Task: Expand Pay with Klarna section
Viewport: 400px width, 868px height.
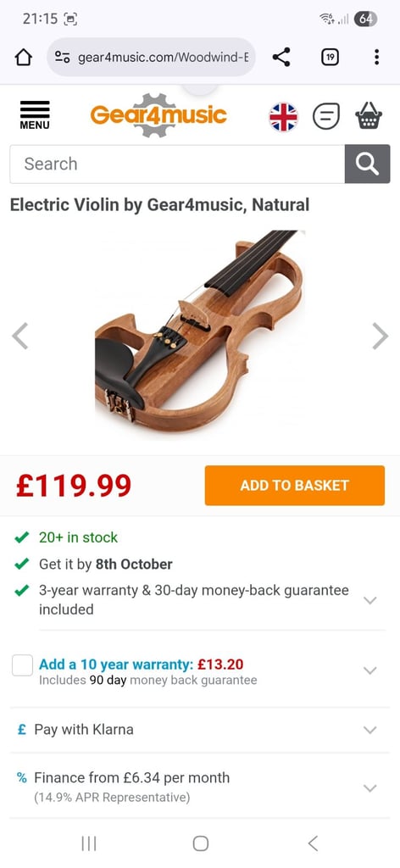Action: point(200,730)
